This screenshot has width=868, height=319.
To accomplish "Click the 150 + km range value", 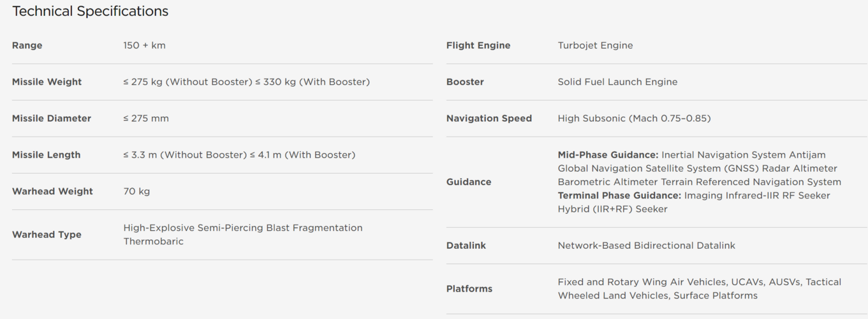I will (x=144, y=45).
